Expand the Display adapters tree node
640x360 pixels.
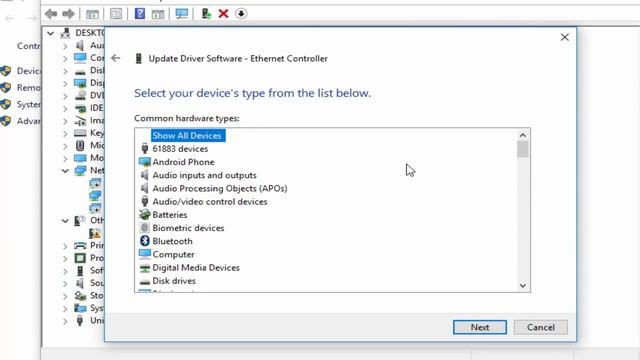65,84
